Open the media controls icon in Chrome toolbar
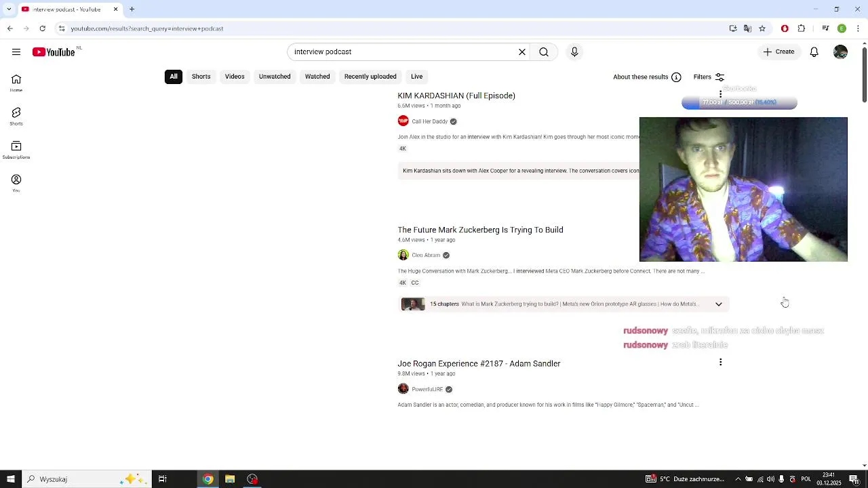This screenshot has width=868, height=488. tap(825, 28)
